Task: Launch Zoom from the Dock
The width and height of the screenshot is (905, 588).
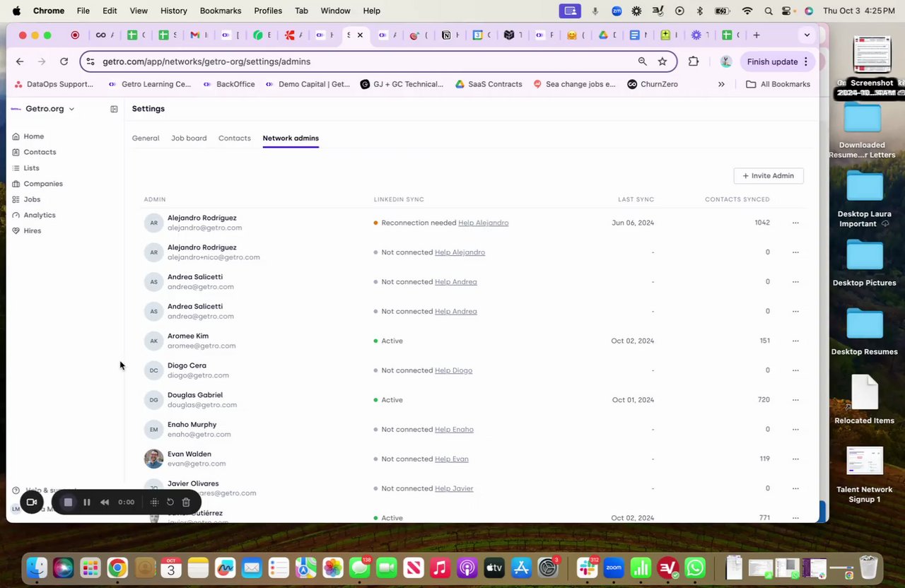Action: point(614,568)
